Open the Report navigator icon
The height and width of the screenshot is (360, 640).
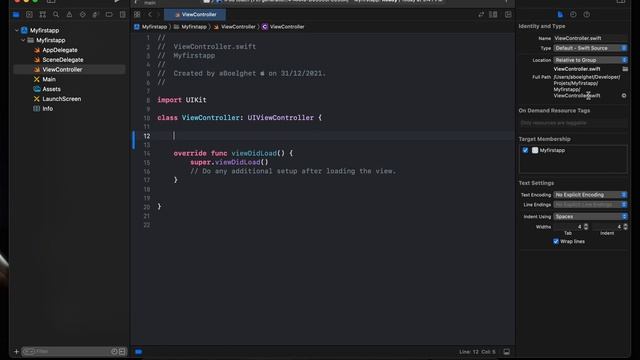coord(122,15)
